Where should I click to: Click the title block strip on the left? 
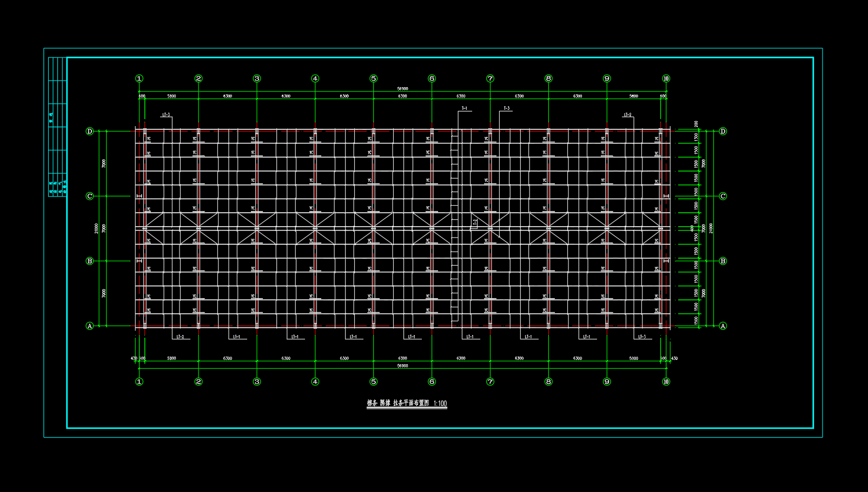point(57,127)
